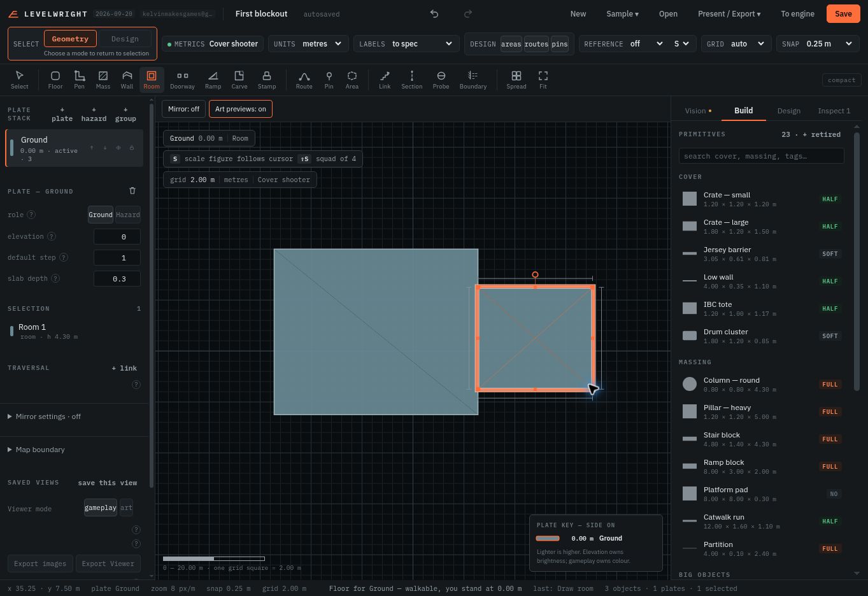This screenshot has width=868, height=596.
Task: Open the Section tool
Action: tap(411, 80)
